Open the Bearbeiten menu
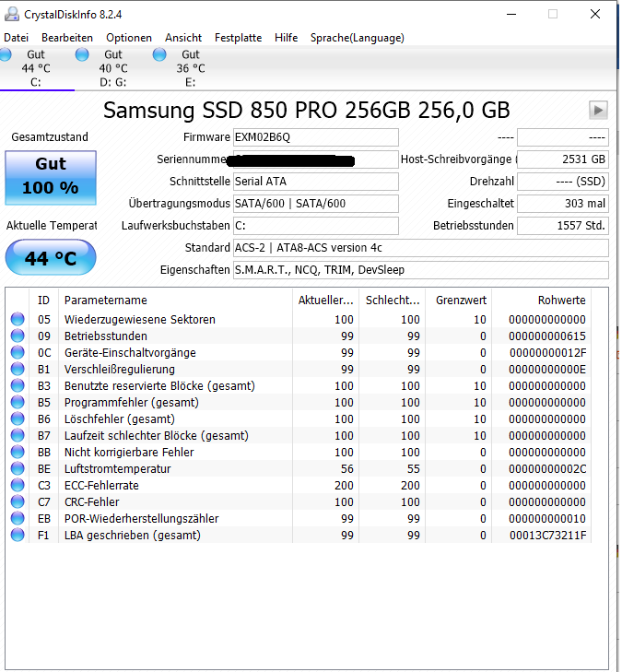The height and width of the screenshot is (672, 622). [67, 38]
